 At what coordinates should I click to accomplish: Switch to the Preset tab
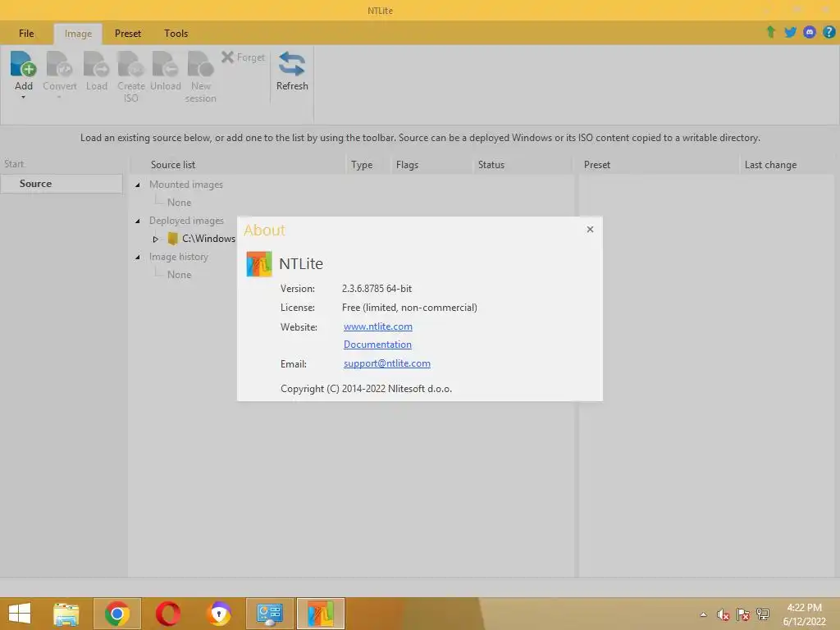point(127,33)
